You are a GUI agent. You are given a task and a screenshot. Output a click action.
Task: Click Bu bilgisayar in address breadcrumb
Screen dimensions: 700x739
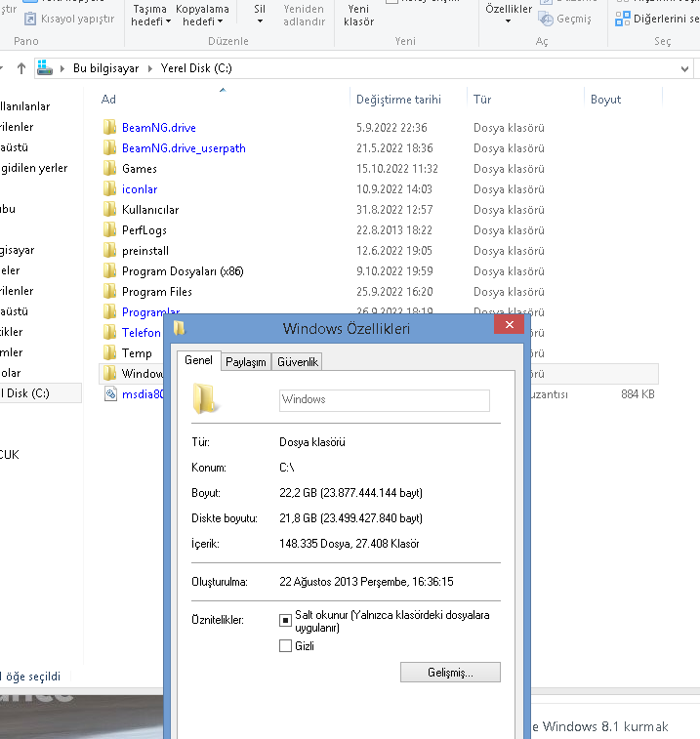click(x=105, y=68)
